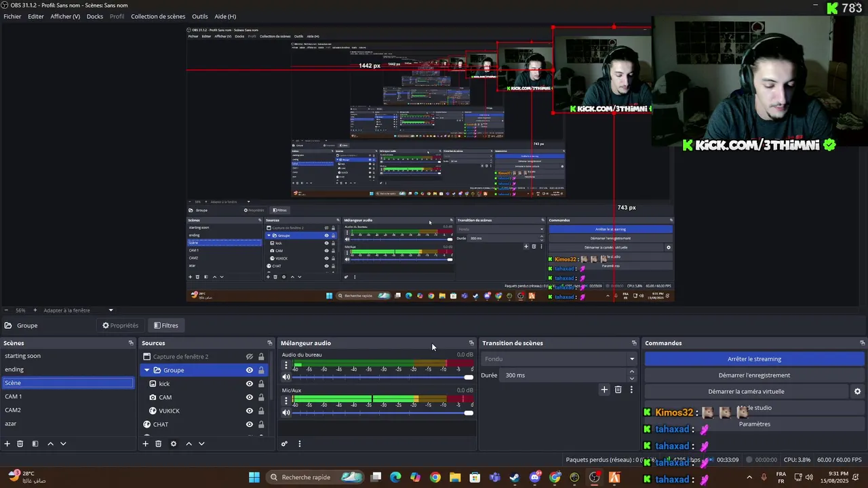Zoom in preview with plus icon
Screen dimensions: 868x488
[x=35, y=310]
